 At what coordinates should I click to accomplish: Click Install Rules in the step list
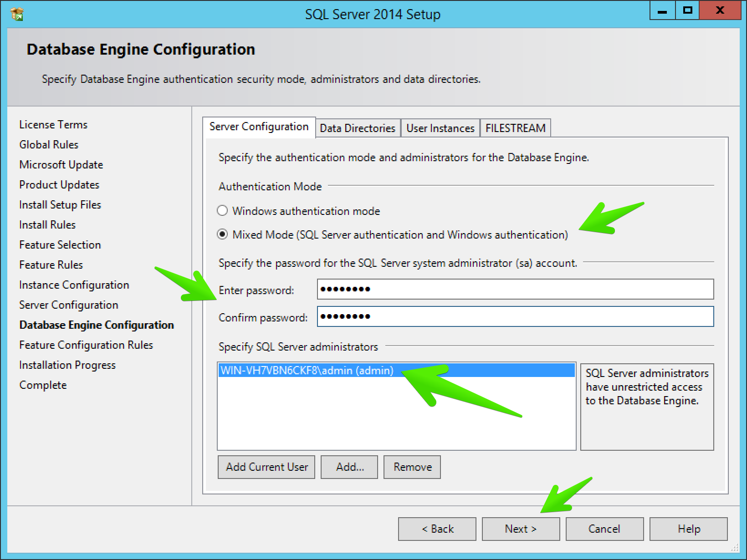click(x=47, y=225)
